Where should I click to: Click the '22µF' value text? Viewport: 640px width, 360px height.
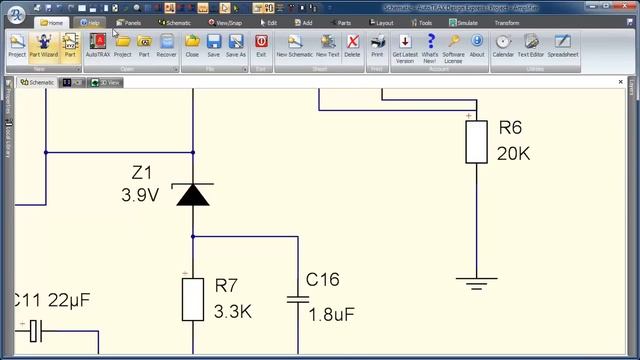click(69, 301)
